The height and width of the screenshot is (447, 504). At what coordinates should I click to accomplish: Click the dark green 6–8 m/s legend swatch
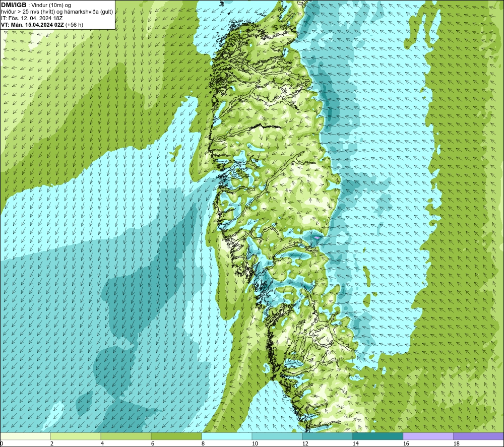coord(176,436)
